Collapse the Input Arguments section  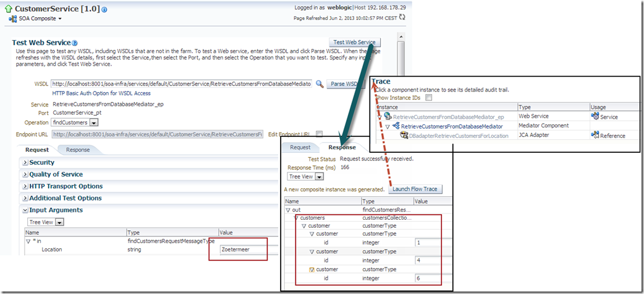click(x=25, y=210)
